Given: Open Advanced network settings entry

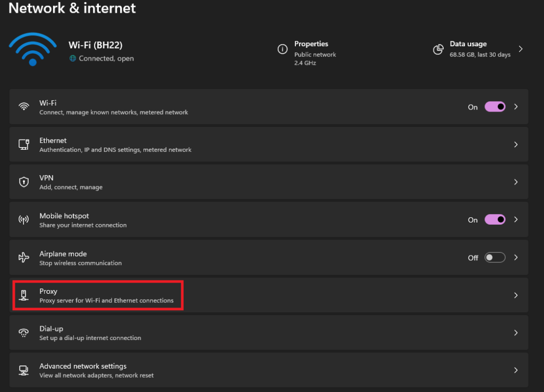Looking at the screenshot, I should (83, 367).
